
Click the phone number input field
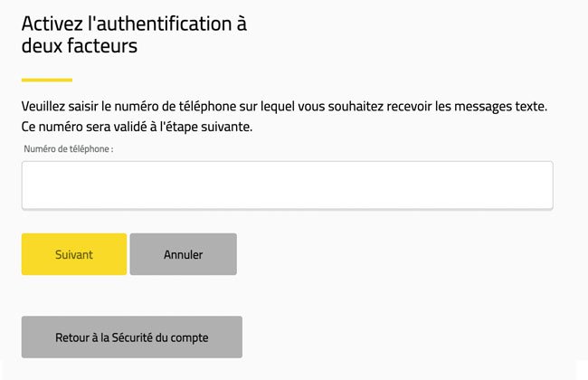287,185
